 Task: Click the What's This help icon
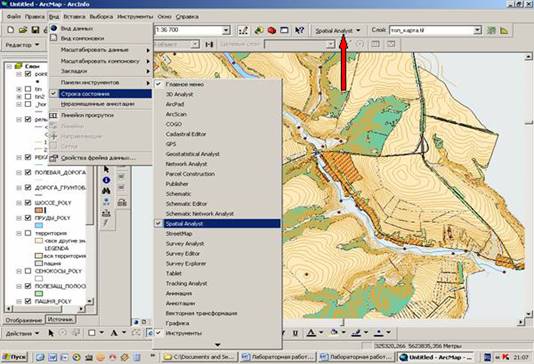pos(299,30)
